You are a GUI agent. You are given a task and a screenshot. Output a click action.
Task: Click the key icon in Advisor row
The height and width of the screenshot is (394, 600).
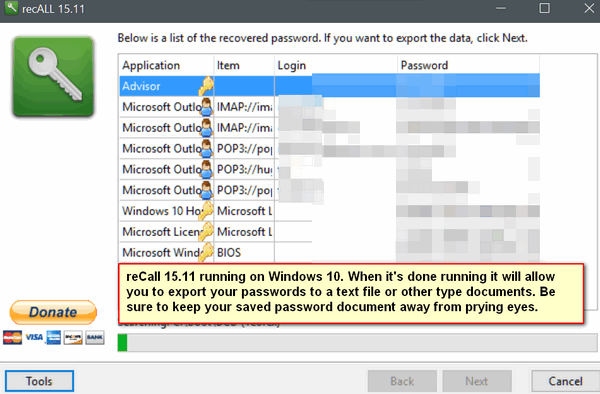pyautogui.click(x=206, y=86)
